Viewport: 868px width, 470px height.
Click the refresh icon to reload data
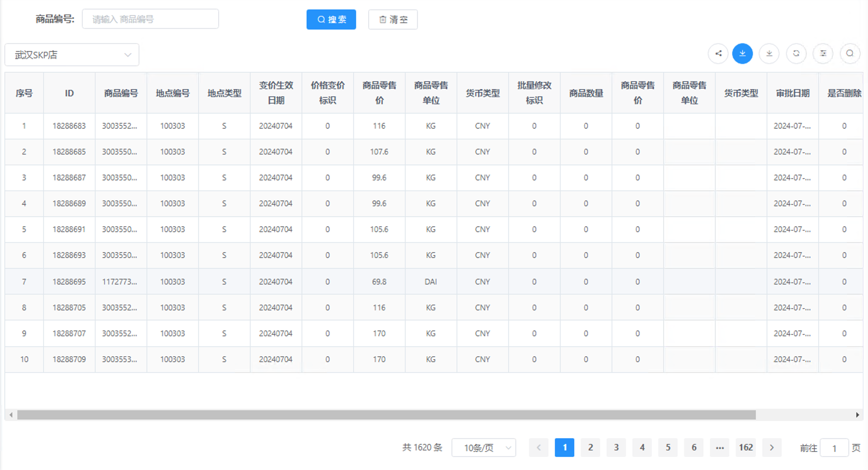796,53
